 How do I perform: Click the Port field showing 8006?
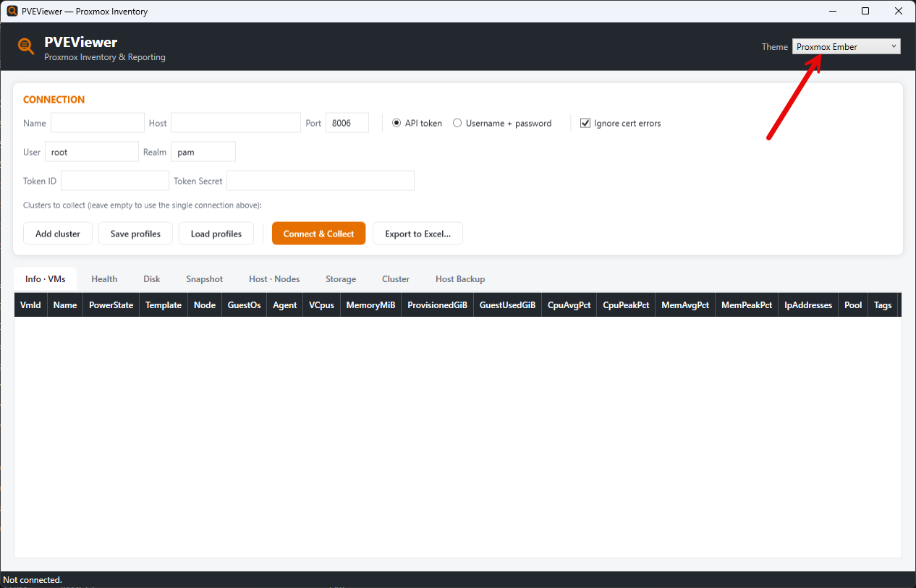347,123
